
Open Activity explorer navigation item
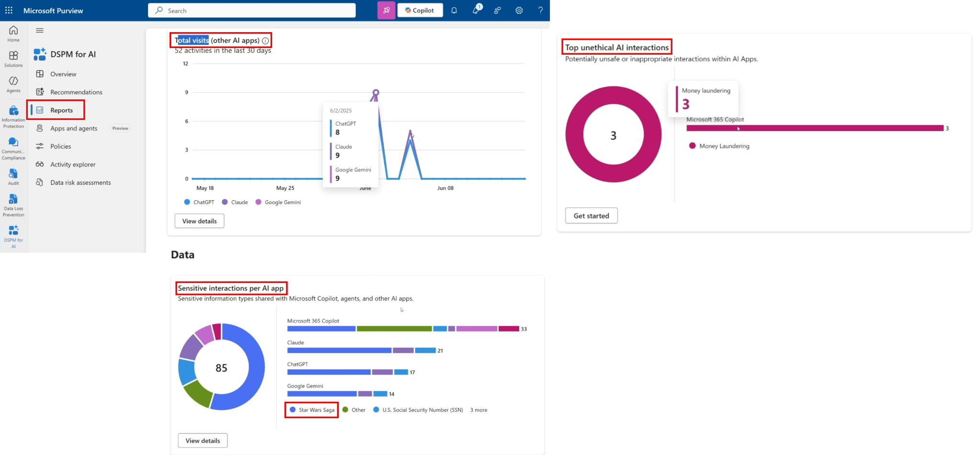tap(73, 164)
